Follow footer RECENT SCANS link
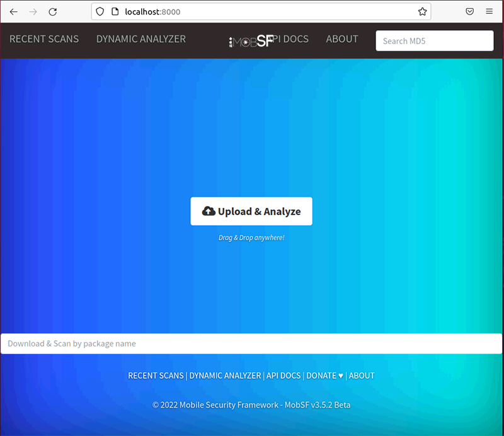504x436 pixels. tap(156, 376)
